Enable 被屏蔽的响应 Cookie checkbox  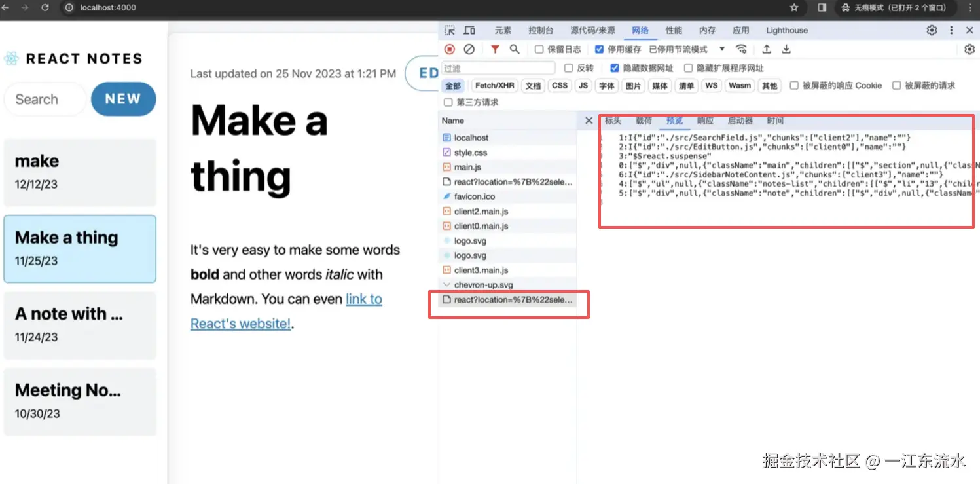coord(794,86)
